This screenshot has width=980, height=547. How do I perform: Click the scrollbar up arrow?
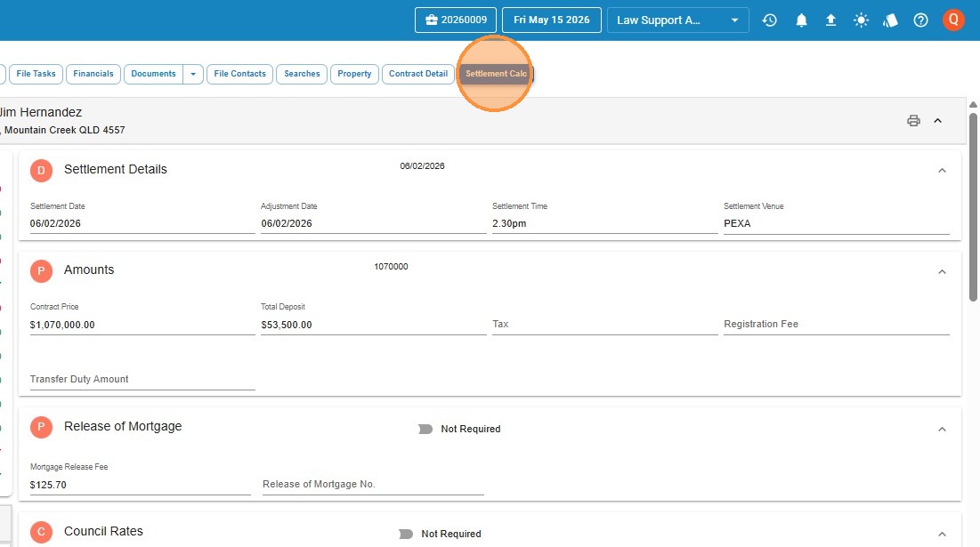(973, 104)
